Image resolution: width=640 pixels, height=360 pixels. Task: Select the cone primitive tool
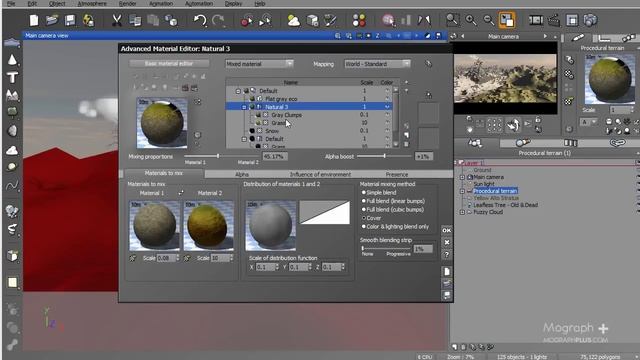12,60
